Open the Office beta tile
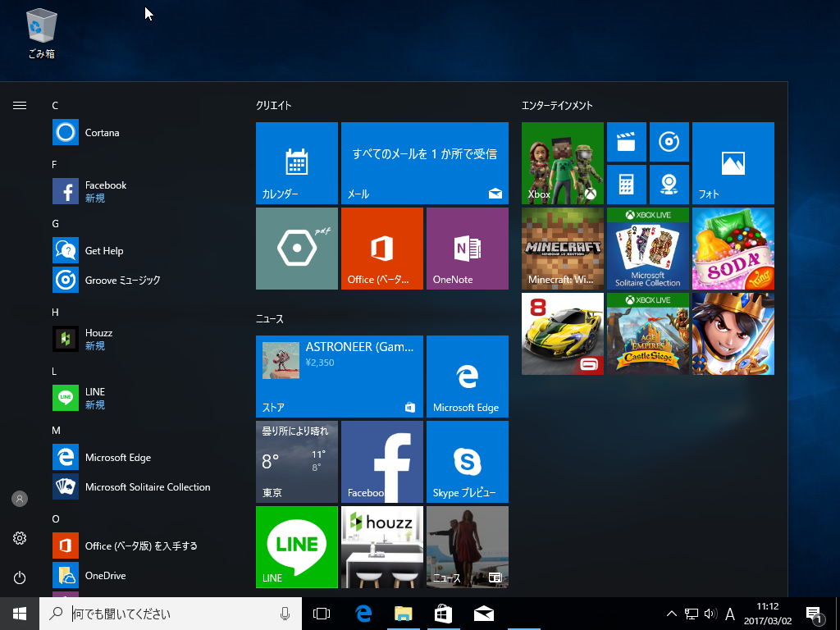This screenshot has width=840, height=630. 382,249
